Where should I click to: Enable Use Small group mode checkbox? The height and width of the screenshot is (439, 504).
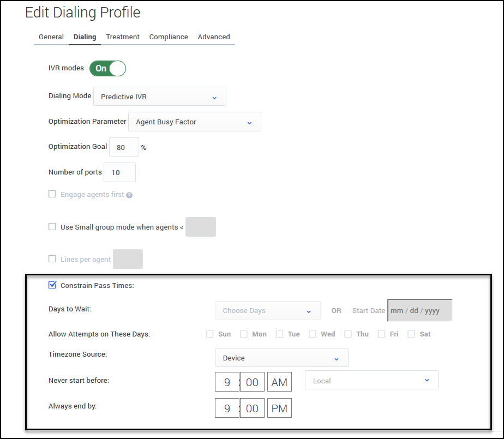pyautogui.click(x=52, y=227)
